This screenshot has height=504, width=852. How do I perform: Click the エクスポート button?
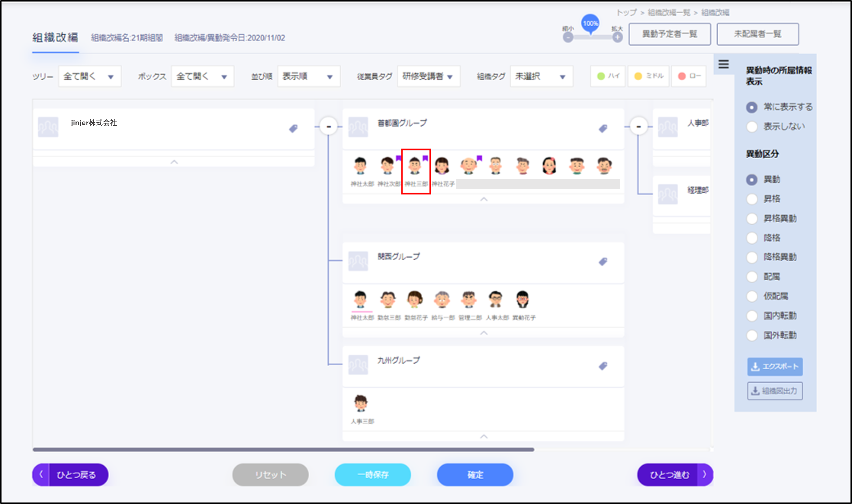775,367
